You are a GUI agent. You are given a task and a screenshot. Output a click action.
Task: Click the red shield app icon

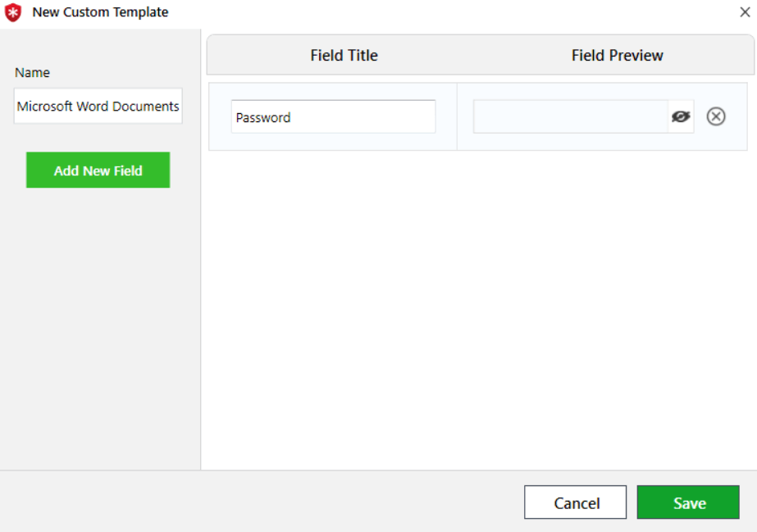13,12
